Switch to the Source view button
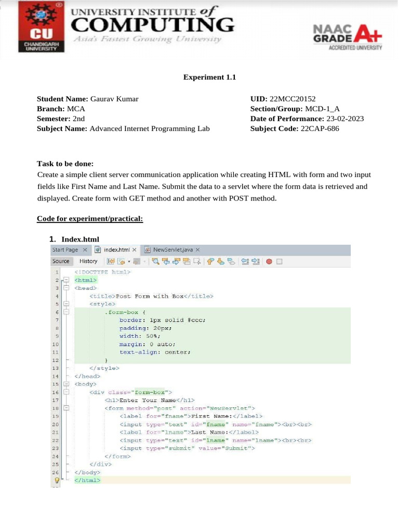 point(61,262)
